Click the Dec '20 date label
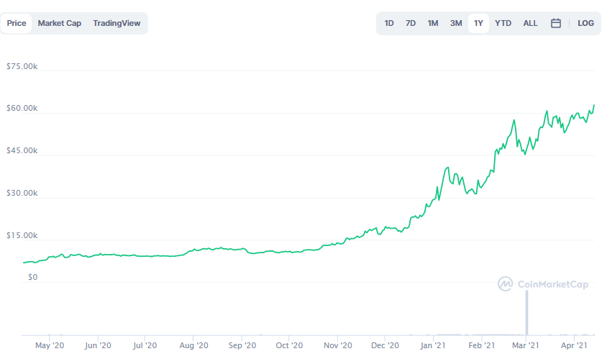The image size is (602, 364). tap(385, 345)
